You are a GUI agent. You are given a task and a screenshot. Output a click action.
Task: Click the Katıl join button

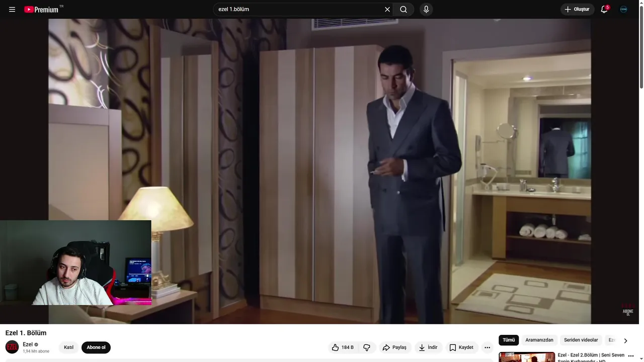click(x=69, y=347)
